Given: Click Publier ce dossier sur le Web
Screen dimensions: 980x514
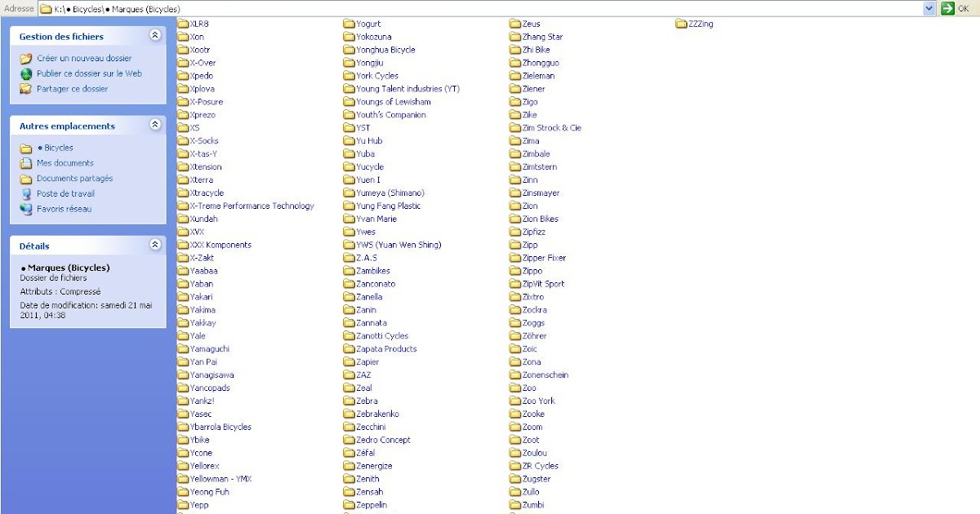Looking at the screenshot, I should (x=89, y=73).
